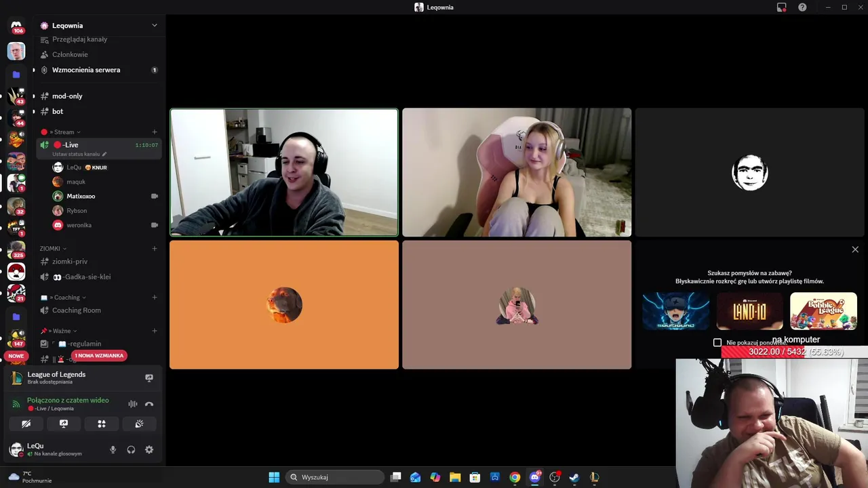
Task: Open Discord help question mark icon
Action: click(x=802, y=7)
